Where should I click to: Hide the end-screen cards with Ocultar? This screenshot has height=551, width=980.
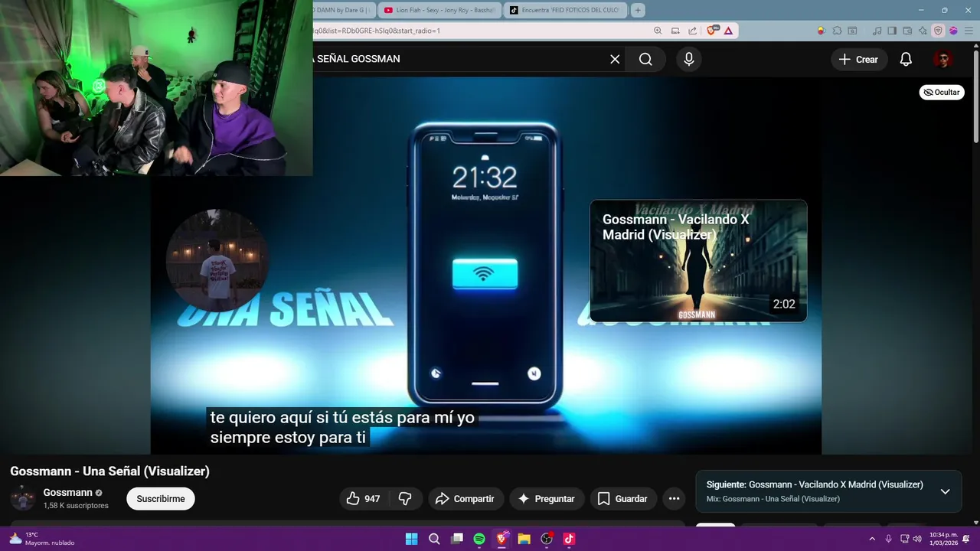tap(942, 92)
